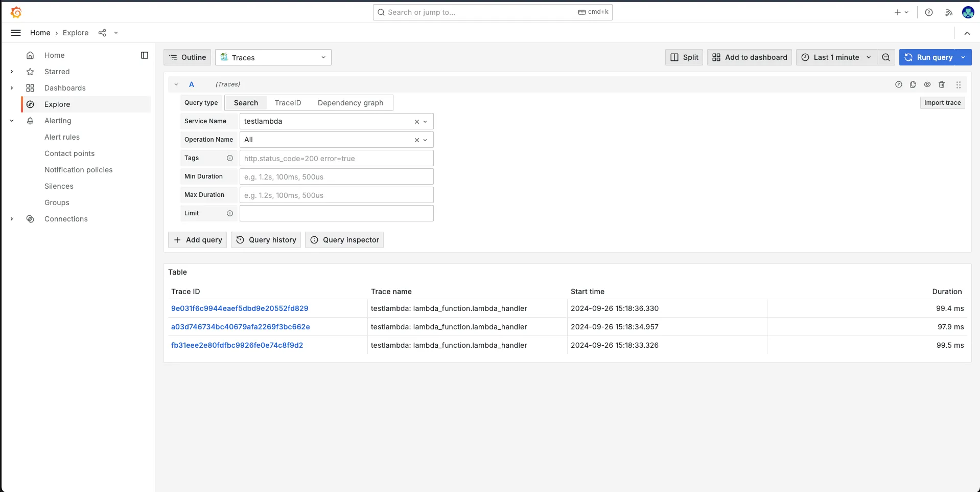
Task: Clear the testlambda service name selection
Action: [x=416, y=122]
